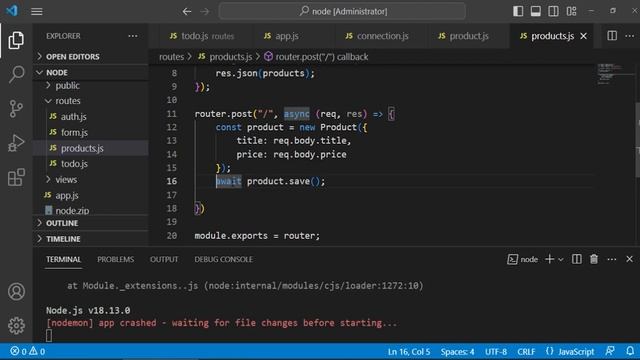This screenshot has width=640, height=360.
Task: Change CRLF end of line sequence
Action: [526, 351]
